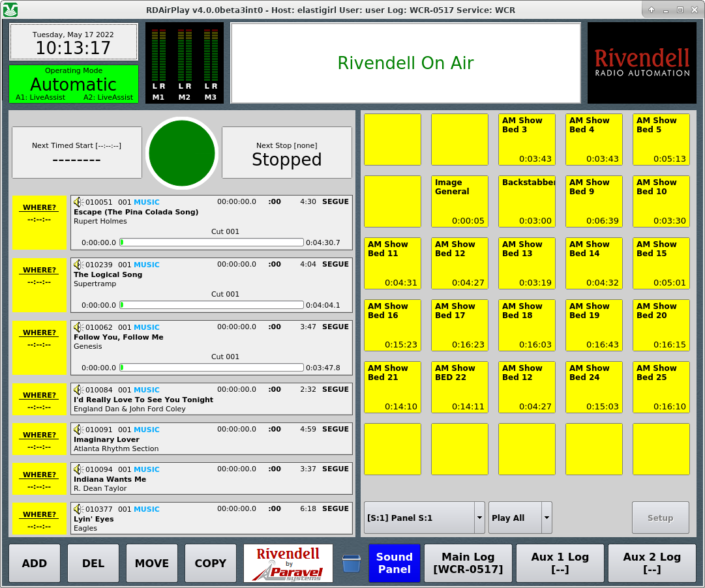Click the speaker icon on The Logical Song row
The width and height of the screenshot is (705, 588).
pyautogui.click(x=78, y=265)
